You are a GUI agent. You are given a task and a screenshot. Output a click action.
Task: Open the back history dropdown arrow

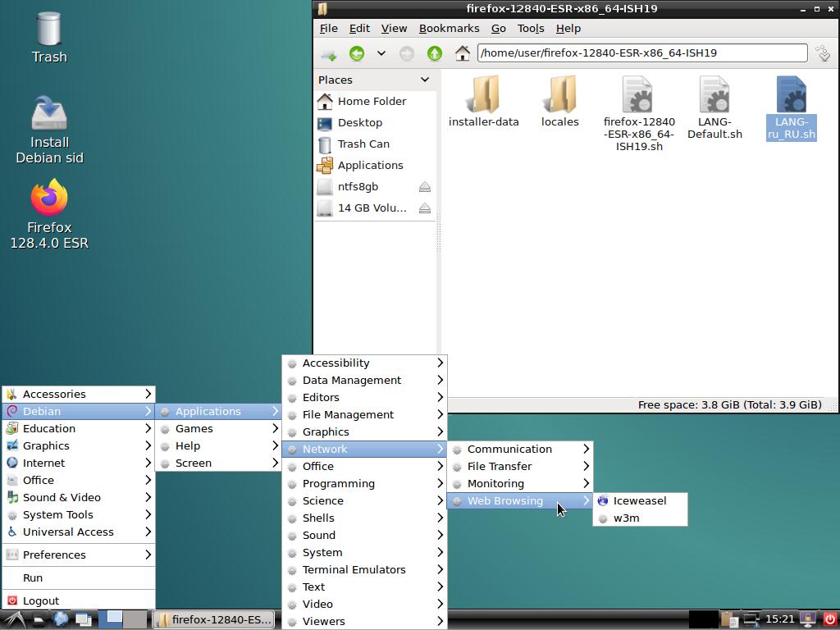pos(381,53)
